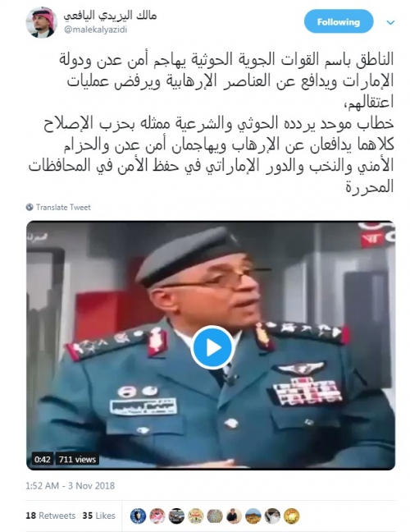Open the second liker avatar
This screenshot has width=410, height=532.
click(x=157, y=516)
